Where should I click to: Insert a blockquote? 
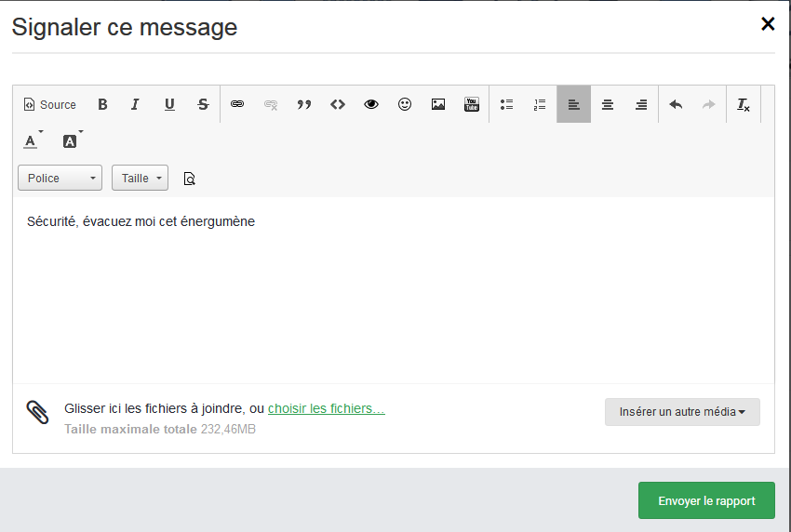pos(304,104)
